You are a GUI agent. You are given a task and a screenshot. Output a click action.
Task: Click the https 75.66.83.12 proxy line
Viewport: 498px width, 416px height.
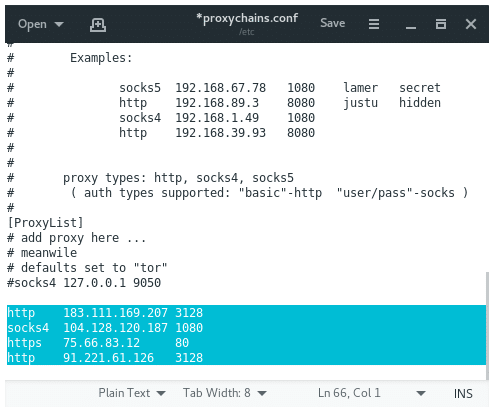coord(246,343)
